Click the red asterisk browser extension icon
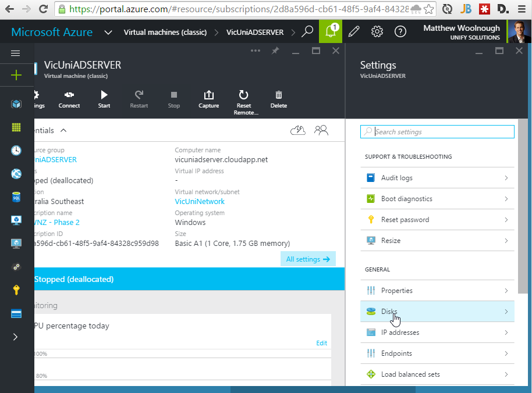 pos(484,9)
